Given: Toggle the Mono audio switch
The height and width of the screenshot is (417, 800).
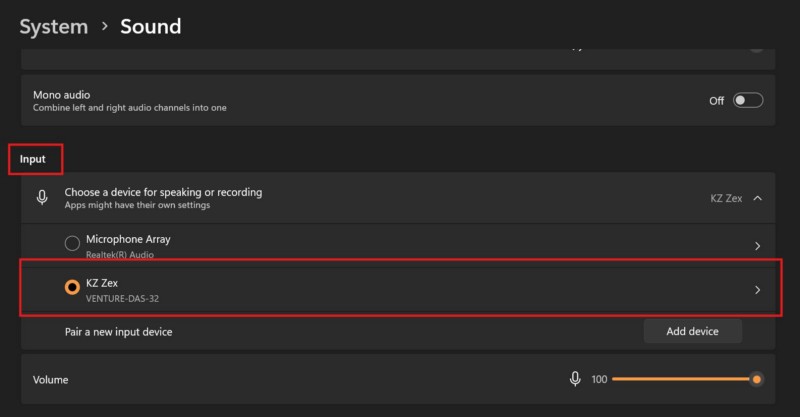Looking at the screenshot, I should coord(748,100).
